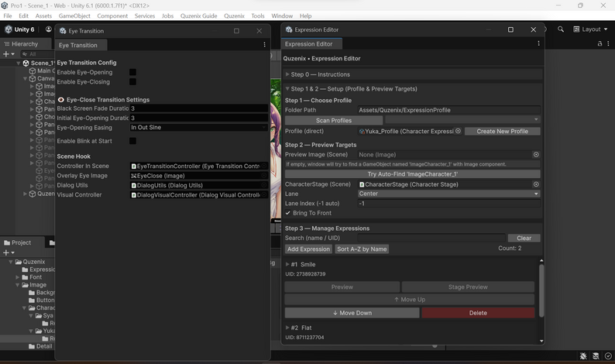Click the red Delete button for Smile
Image resolution: width=615 pixels, height=364 pixels.
tap(478, 313)
